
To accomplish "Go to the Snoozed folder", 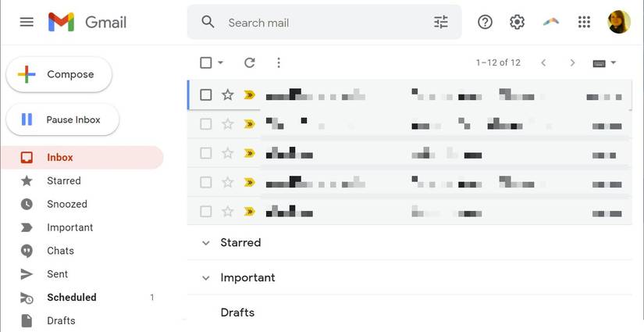I will coord(66,204).
